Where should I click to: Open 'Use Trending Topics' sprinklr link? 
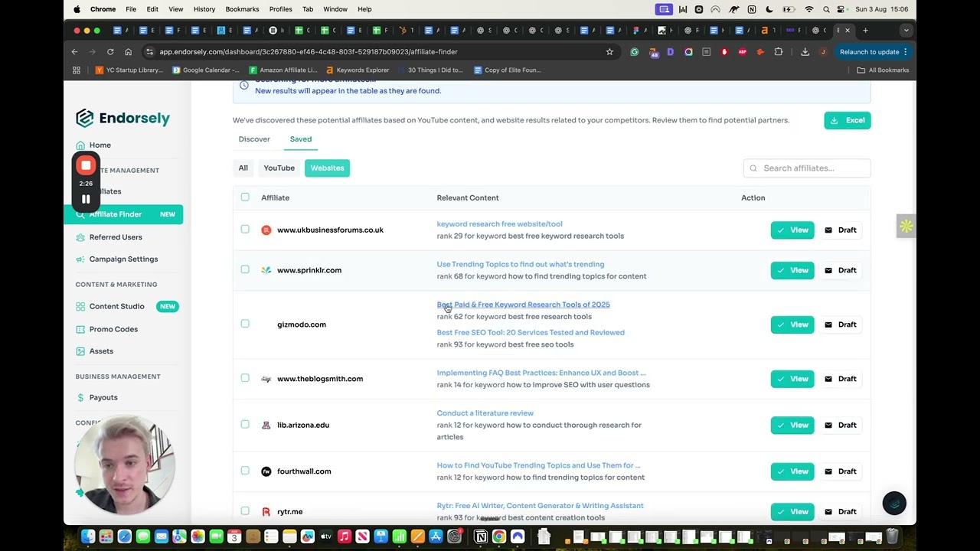tap(520, 264)
